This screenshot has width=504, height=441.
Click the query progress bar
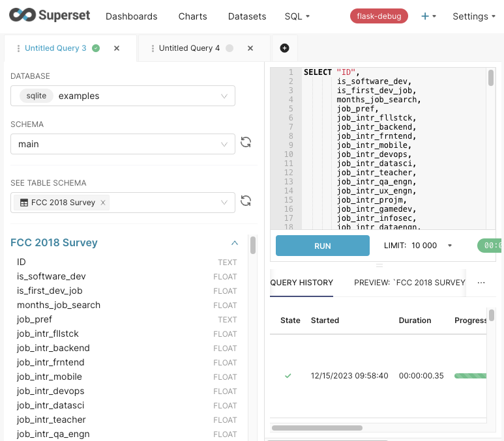click(x=470, y=376)
